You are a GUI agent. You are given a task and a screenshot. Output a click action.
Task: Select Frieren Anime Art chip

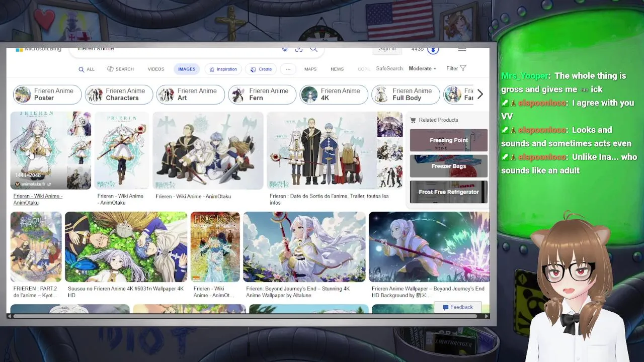pos(190,95)
